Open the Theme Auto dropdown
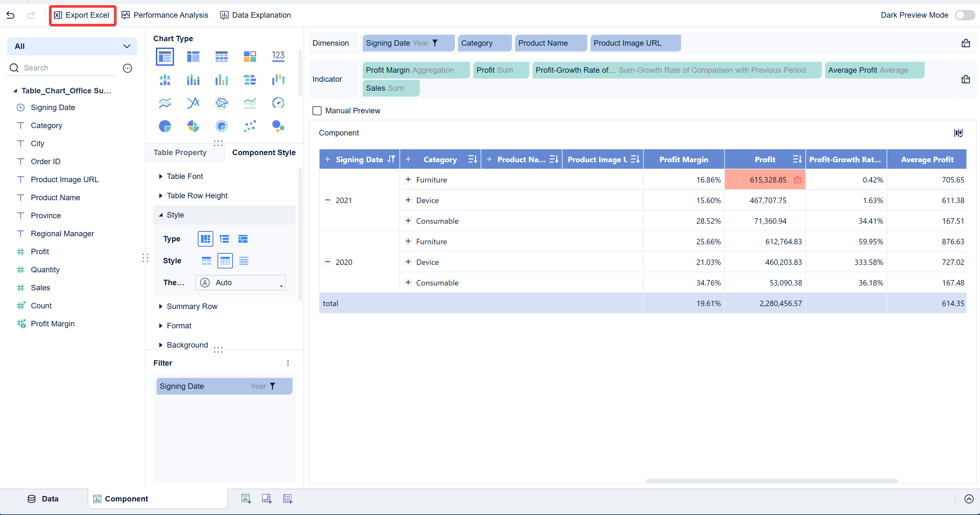This screenshot has width=980, height=515. point(240,282)
